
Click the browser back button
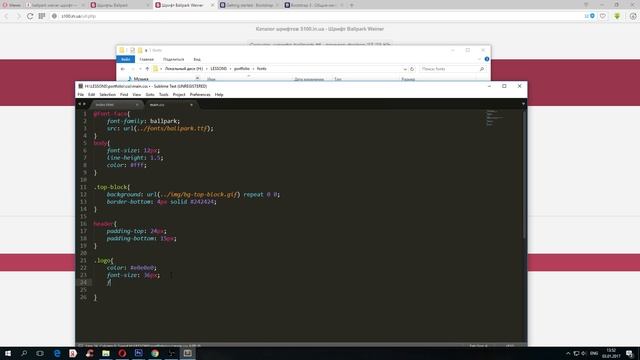(x=6, y=16)
